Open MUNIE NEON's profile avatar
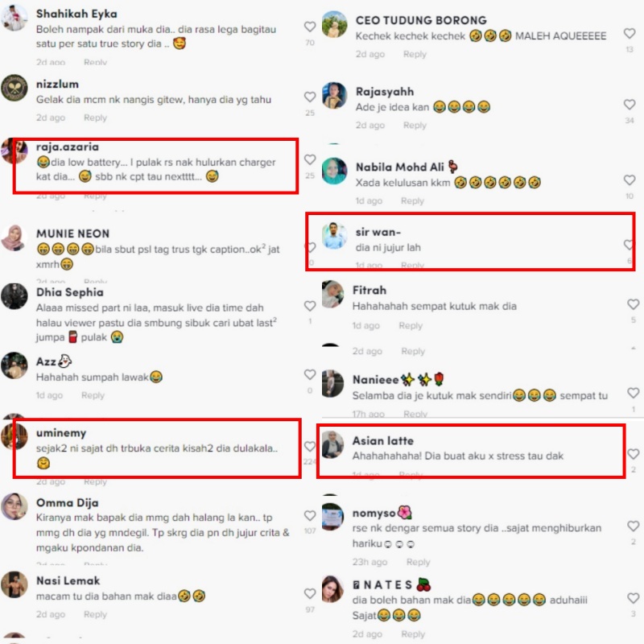Viewport: 644px width, 644px height. [x=14, y=237]
